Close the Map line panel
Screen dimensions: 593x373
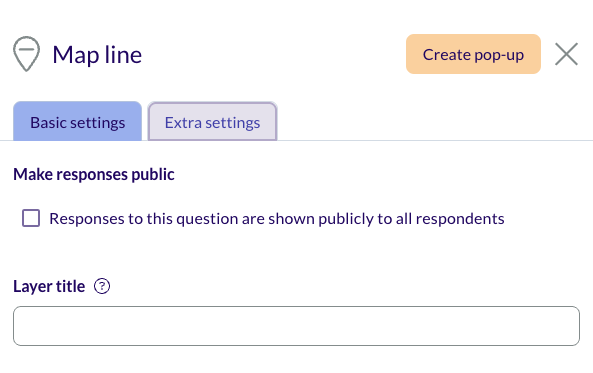click(x=566, y=54)
